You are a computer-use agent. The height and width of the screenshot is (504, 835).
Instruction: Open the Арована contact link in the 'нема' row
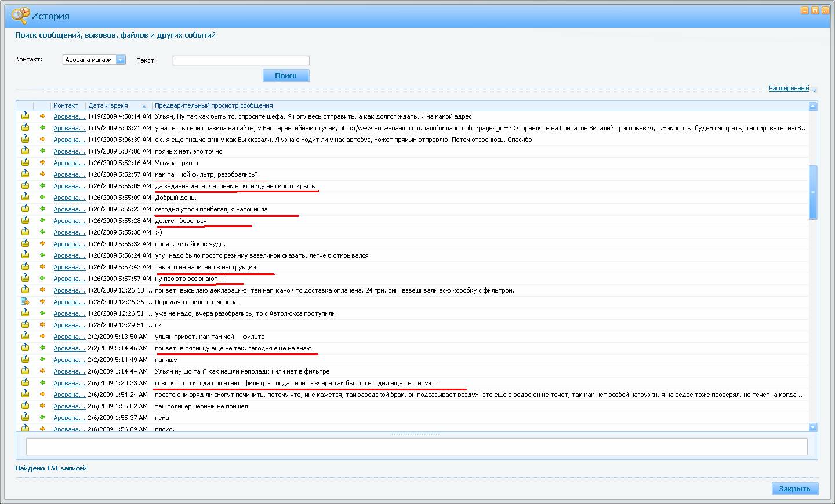(x=69, y=418)
